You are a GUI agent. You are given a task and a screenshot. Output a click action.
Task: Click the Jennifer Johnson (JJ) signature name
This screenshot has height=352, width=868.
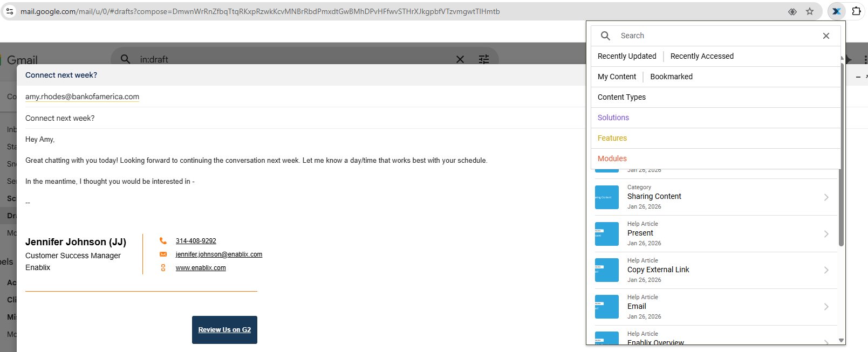pos(76,242)
